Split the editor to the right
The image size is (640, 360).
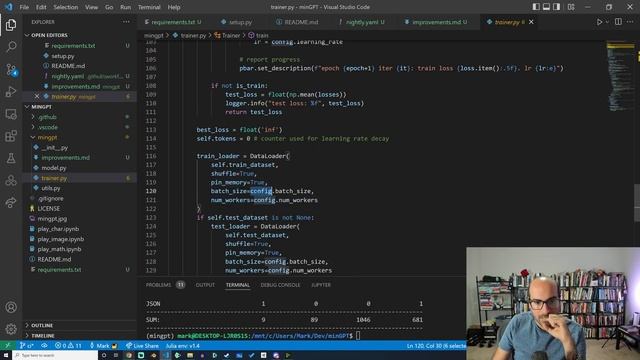click(x=618, y=22)
